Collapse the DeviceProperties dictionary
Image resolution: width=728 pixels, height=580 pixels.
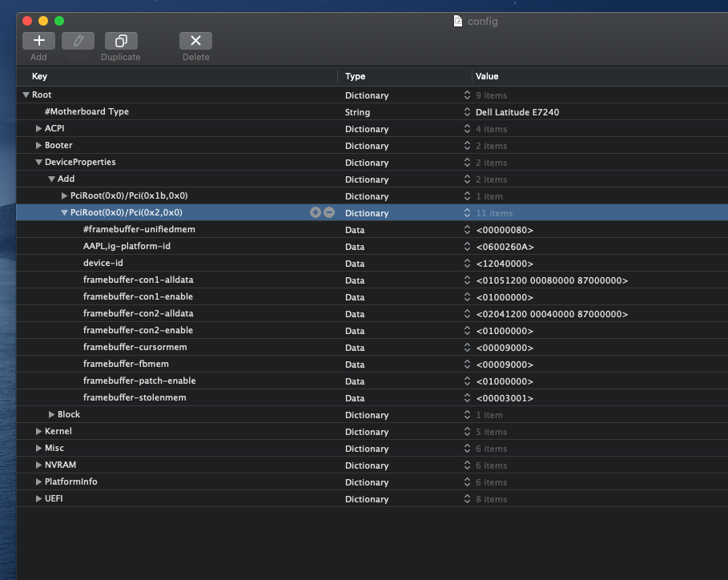(x=38, y=163)
